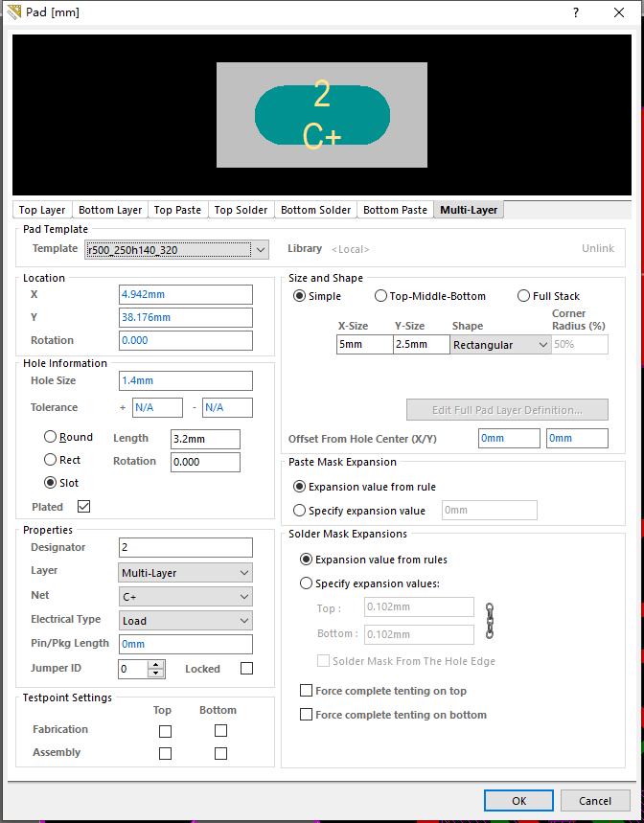Click the Hole Size input field

pos(185,380)
